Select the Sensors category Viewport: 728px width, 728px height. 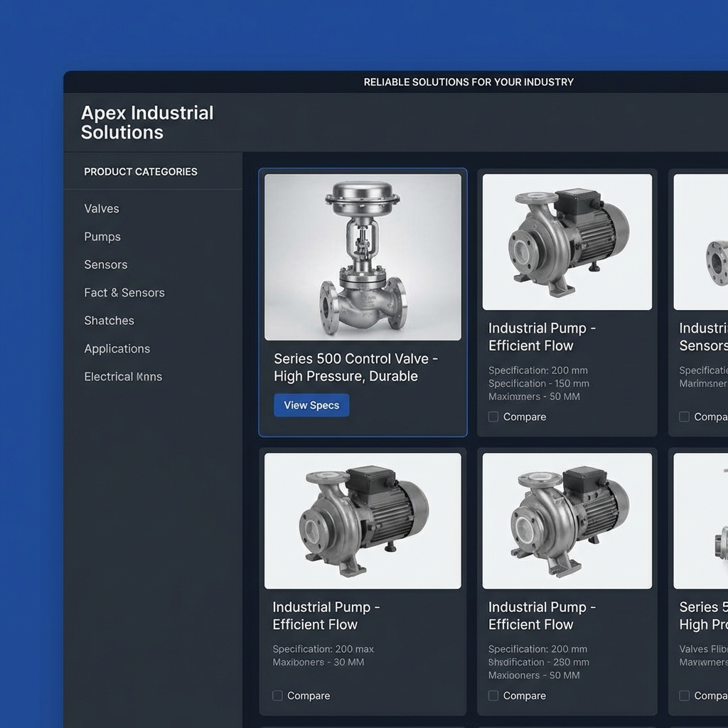click(105, 264)
